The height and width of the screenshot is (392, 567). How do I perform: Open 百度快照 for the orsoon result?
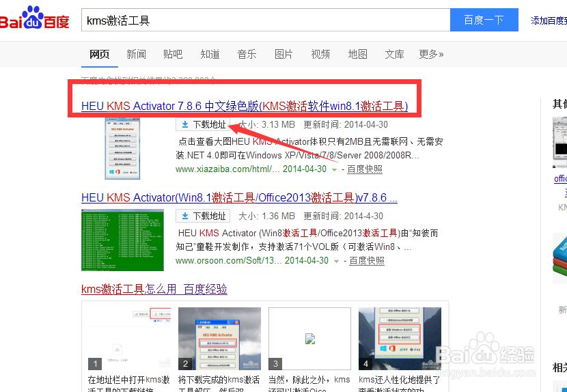367,260
